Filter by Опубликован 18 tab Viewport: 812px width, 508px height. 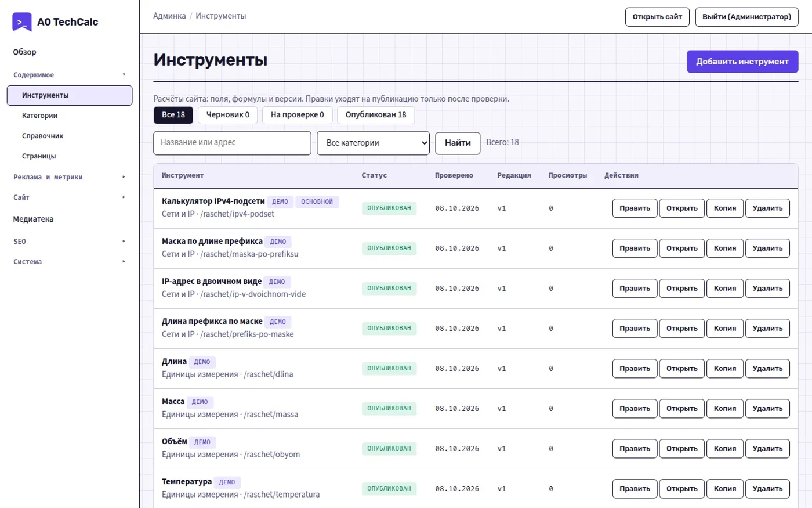tap(376, 115)
